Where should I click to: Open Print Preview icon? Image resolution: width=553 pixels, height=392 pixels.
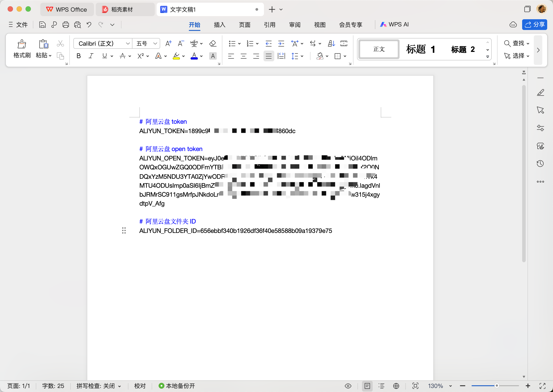[77, 25]
